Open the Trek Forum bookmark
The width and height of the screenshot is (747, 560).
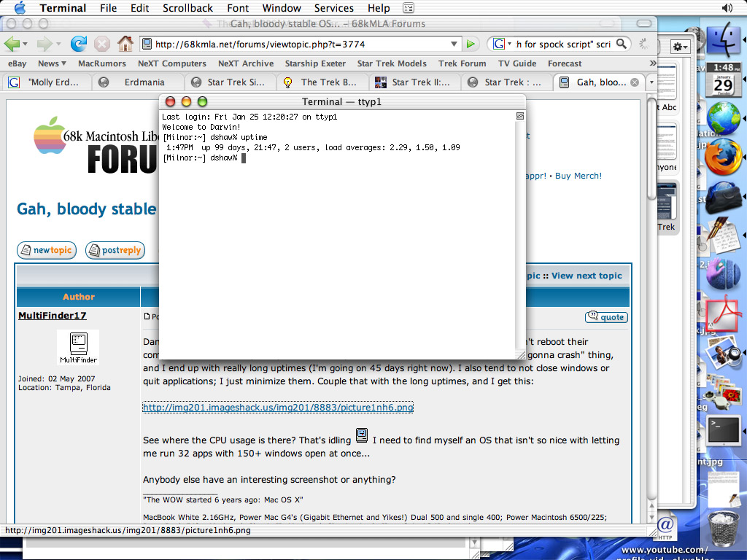(x=462, y=63)
